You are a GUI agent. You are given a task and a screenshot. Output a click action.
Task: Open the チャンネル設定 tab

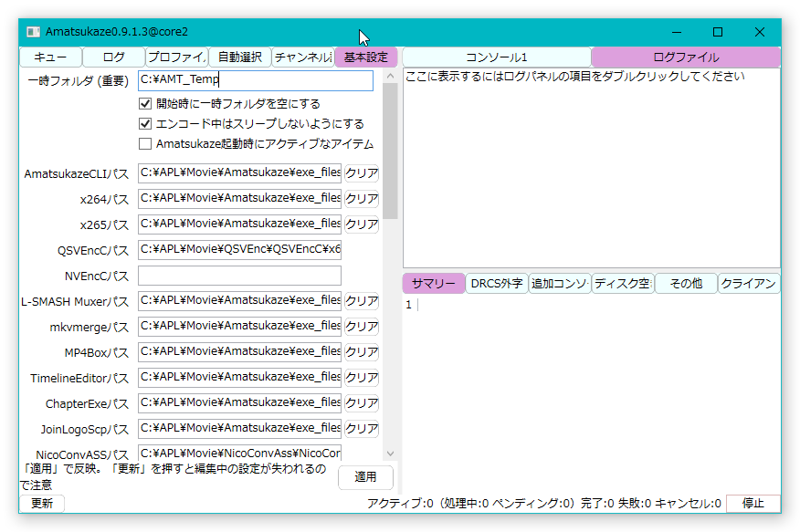[x=303, y=57]
